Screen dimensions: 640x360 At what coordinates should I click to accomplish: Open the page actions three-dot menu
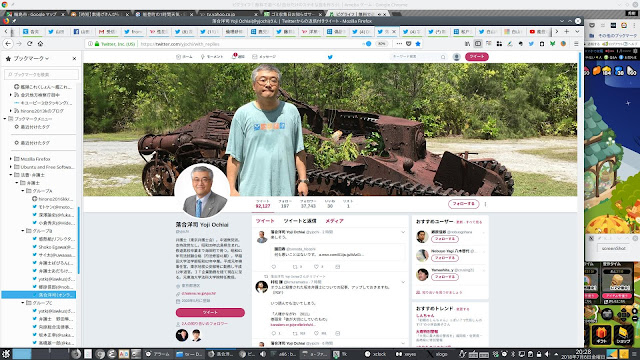399,44
